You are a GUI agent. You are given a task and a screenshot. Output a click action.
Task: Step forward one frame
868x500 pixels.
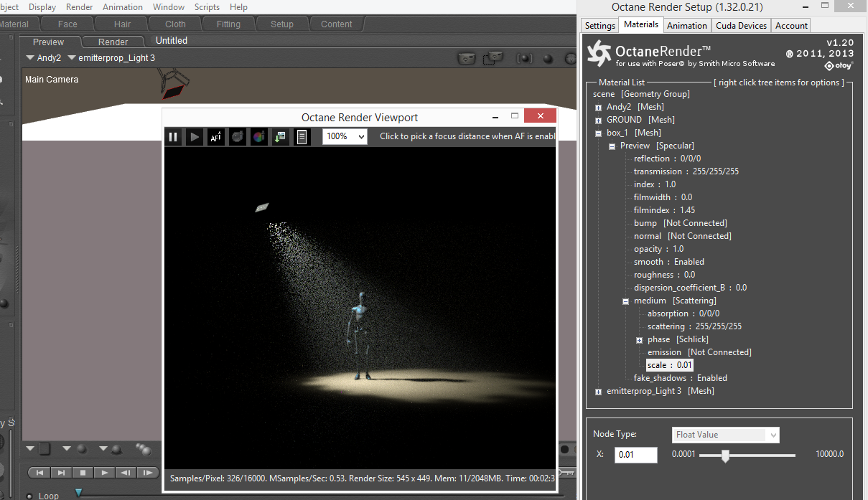(x=148, y=473)
